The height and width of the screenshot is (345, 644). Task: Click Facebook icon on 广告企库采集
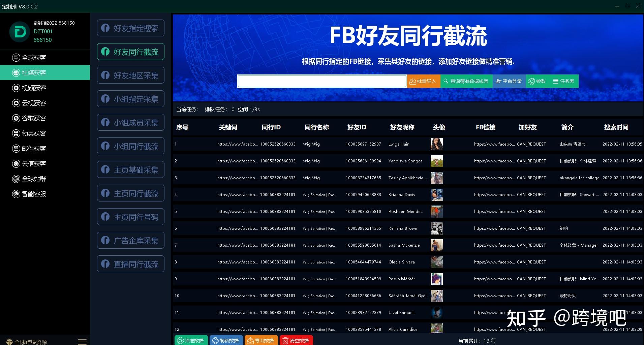point(105,240)
